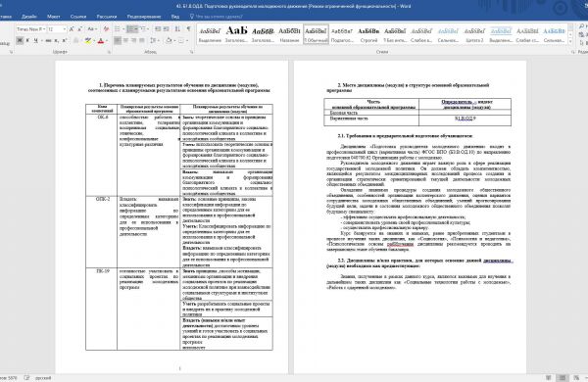Toggle show paragraph marks (¶)

coord(188,28)
